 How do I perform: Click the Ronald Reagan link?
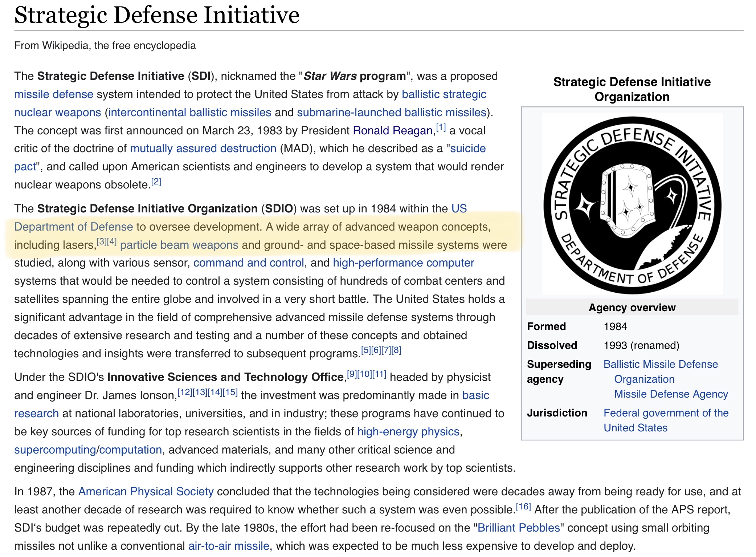393,131
